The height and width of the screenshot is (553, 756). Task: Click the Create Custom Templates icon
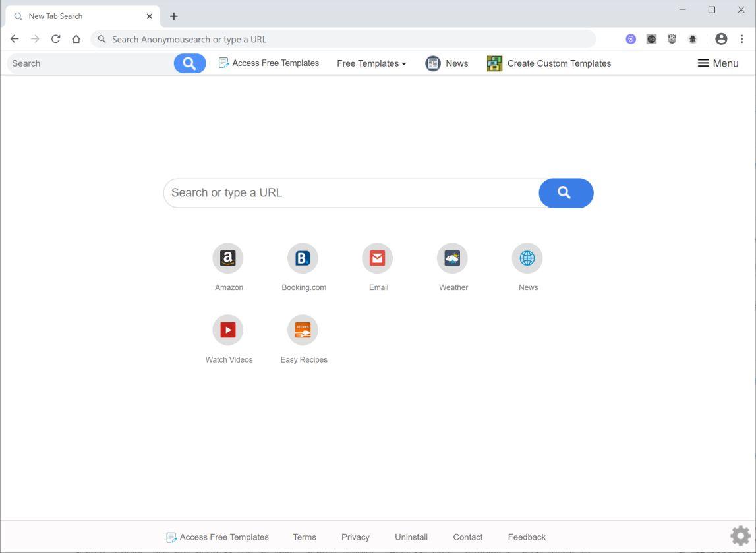click(495, 63)
